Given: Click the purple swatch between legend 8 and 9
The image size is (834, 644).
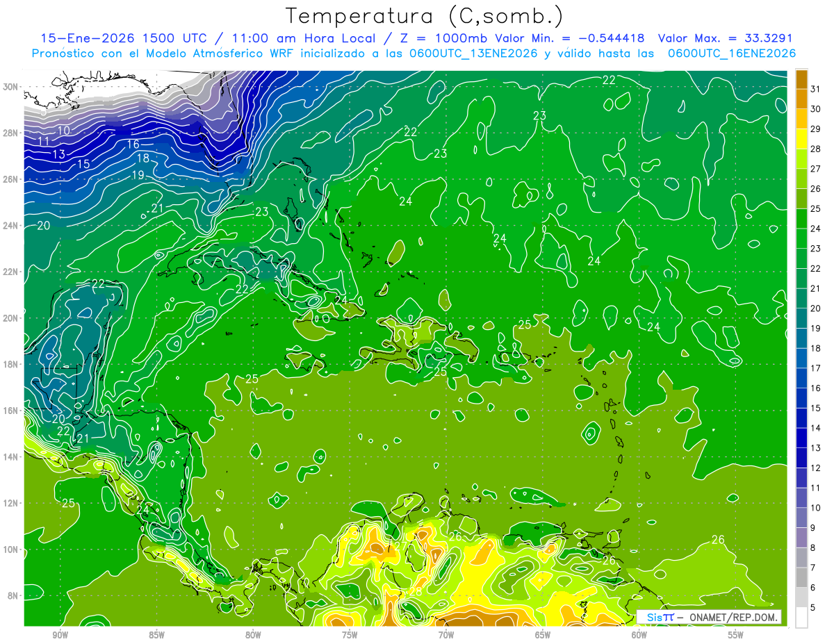Looking at the screenshot, I should coord(801,538).
